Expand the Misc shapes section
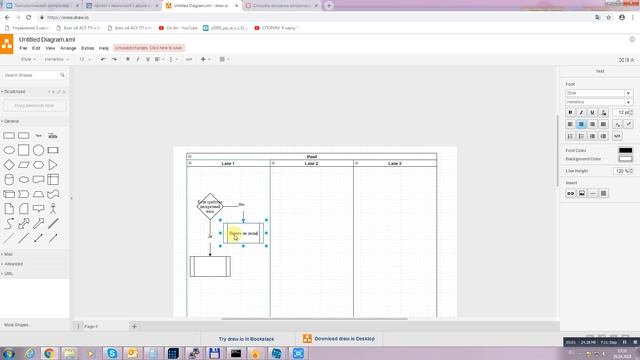This screenshot has width=640, height=360. (x=8, y=254)
